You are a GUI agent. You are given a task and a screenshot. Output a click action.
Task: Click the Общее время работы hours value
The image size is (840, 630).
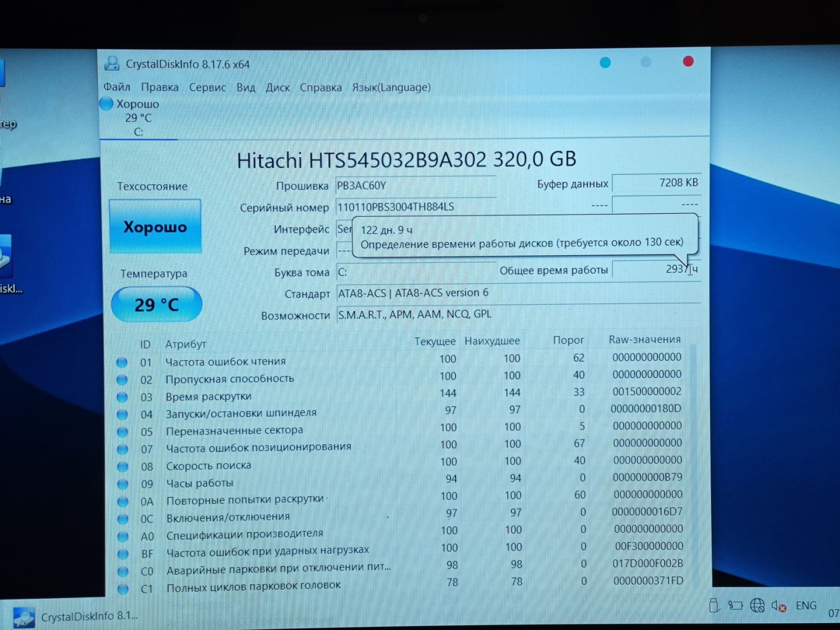[x=656, y=269]
